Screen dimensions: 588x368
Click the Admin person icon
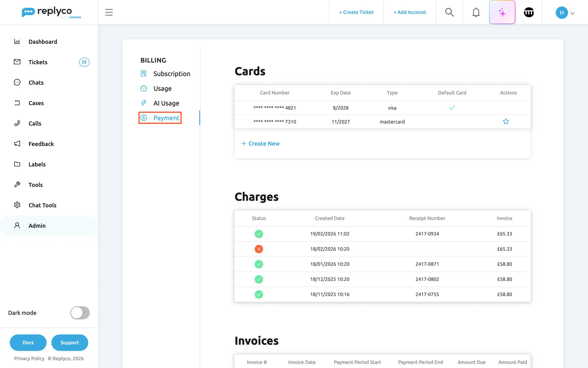tap(17, 225)
